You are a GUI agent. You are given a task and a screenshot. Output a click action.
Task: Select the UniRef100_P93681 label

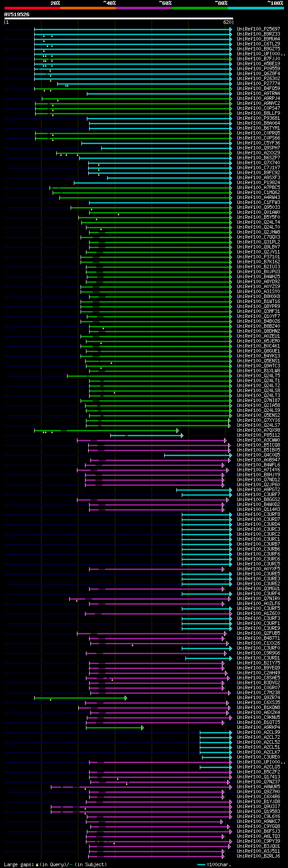pos(258,118)
